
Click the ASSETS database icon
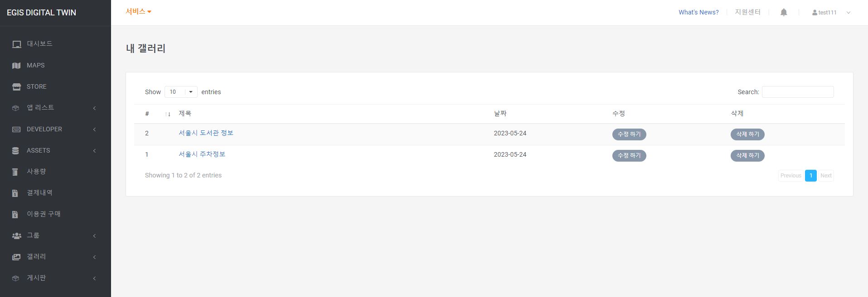[x=16, y=151]
